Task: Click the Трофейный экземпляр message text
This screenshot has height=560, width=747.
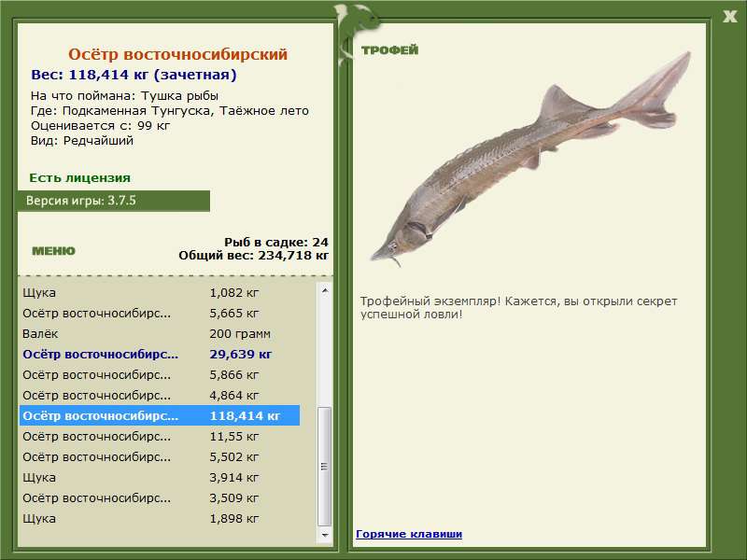Action: (518, 308)
